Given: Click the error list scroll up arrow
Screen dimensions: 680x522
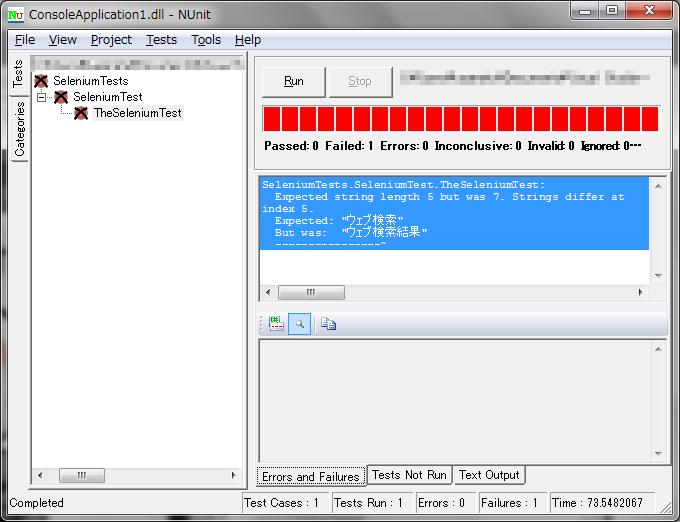Looking at the screenshot, I should 658,186.
